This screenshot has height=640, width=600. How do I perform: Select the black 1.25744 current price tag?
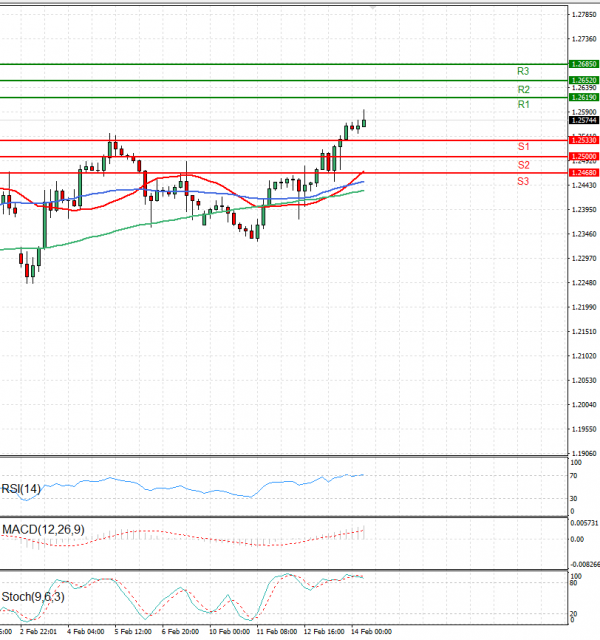coord(584,120)
